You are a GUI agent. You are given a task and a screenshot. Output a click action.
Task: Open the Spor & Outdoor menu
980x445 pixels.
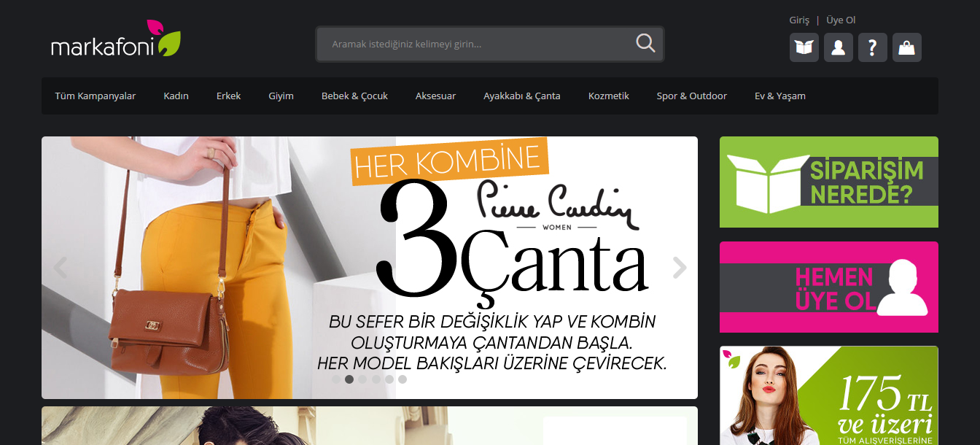click(x=691, y=96)
